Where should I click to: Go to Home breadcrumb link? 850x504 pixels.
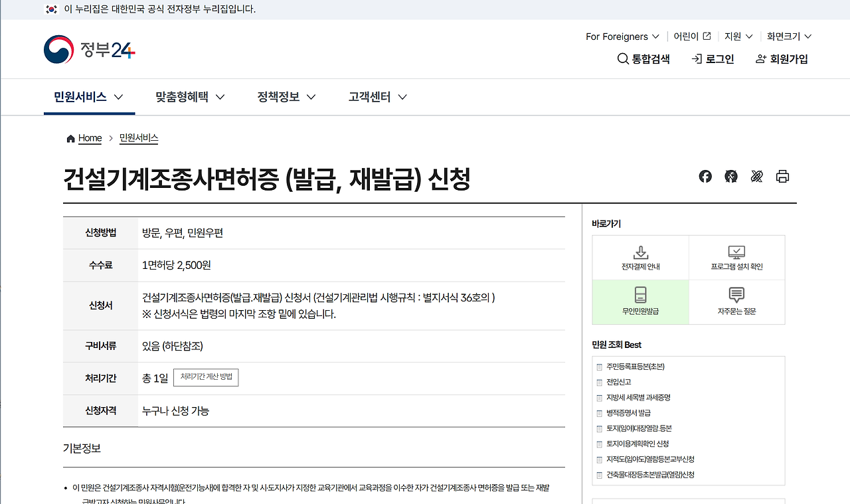(90, 138)
